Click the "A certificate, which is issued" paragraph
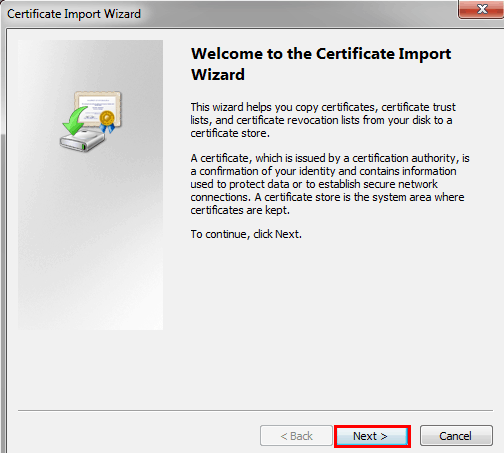This screenshot has height=453, width=504. pos(330,184)
